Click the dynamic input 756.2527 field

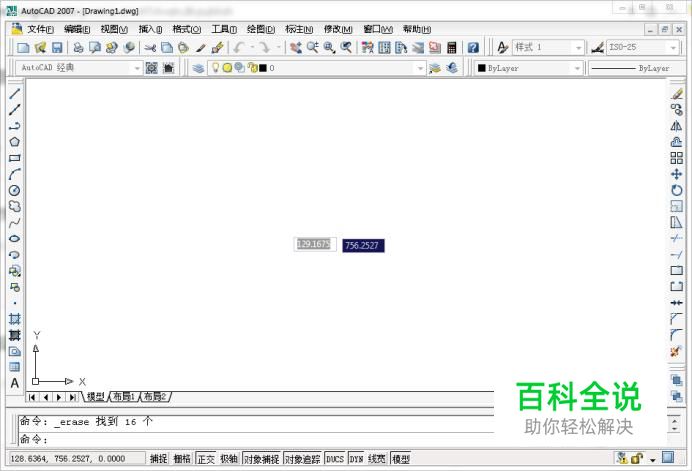[363, 245]
